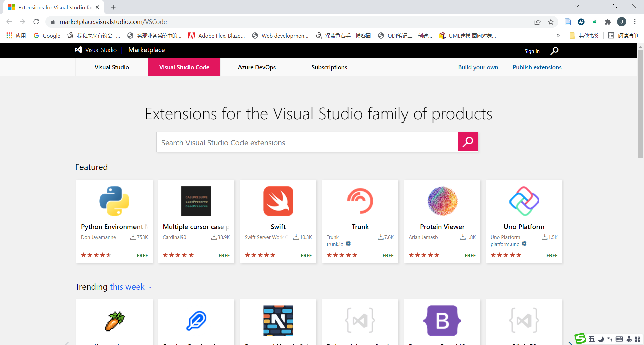Open the browser extensions puzzle icon

608,22
